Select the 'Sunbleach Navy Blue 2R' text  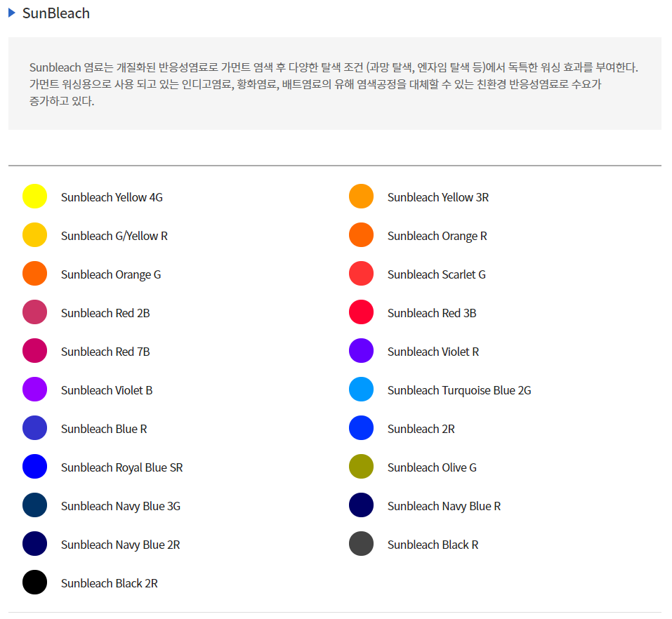coord(121,545)
